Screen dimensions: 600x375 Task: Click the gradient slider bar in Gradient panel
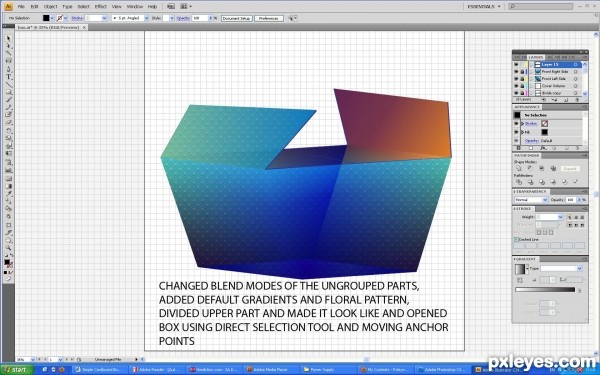click(545, 290)
